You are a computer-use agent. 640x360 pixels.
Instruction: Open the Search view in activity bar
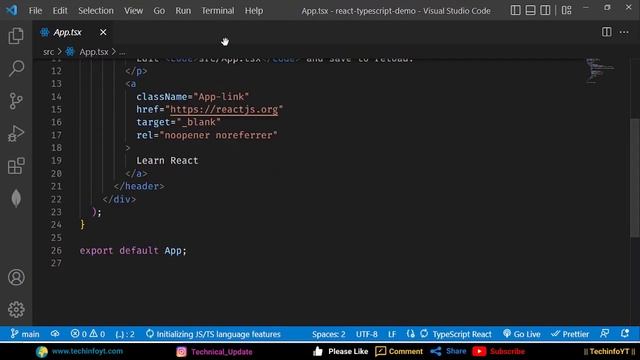[x=16, y=68]
